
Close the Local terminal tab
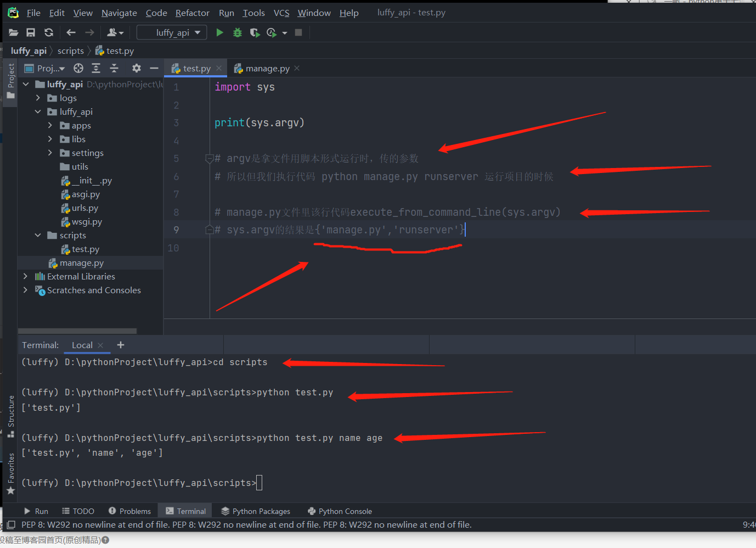point(100,345)
